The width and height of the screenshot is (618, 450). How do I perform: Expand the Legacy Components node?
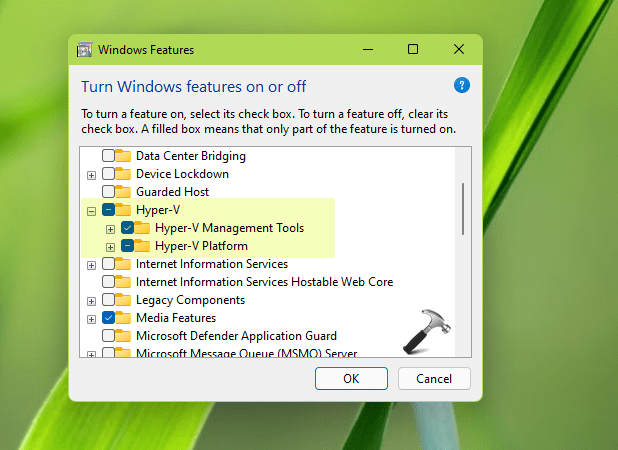91,301
